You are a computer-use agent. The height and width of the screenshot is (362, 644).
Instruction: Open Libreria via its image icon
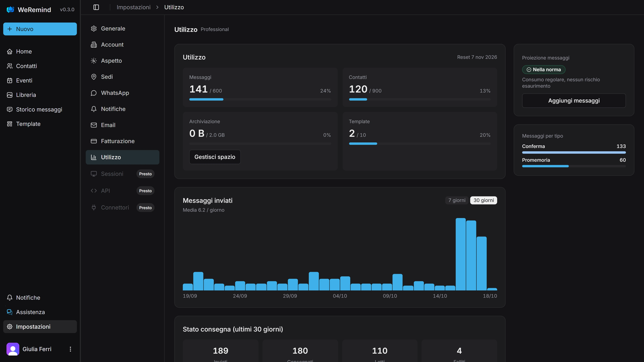pyautogui.click(x=10, y=95)
